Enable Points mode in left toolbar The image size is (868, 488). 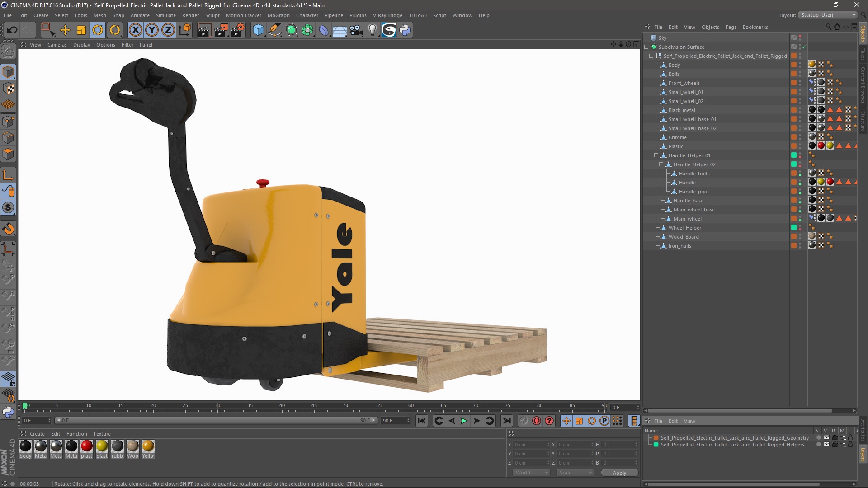(9, 122)
